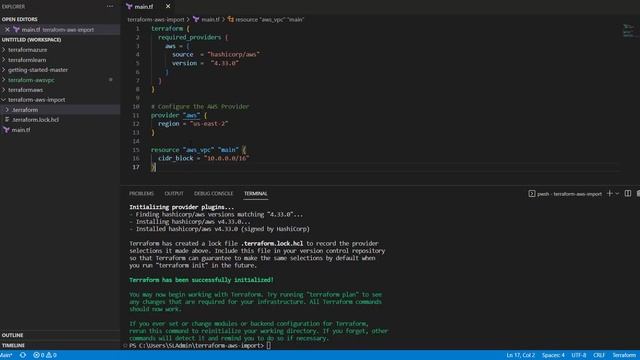Switch to the Problems panel tab

141,193
